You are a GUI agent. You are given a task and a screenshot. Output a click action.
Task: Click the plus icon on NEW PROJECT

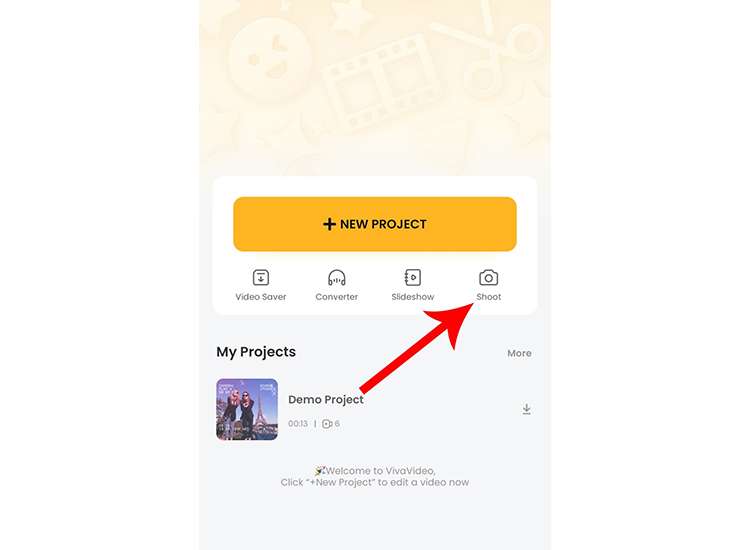[x=329, y=224]
